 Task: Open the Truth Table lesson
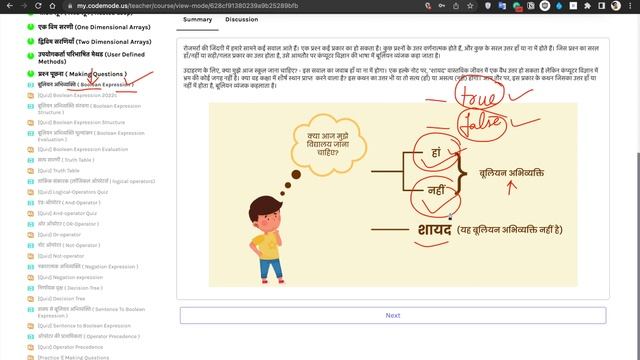66,160
